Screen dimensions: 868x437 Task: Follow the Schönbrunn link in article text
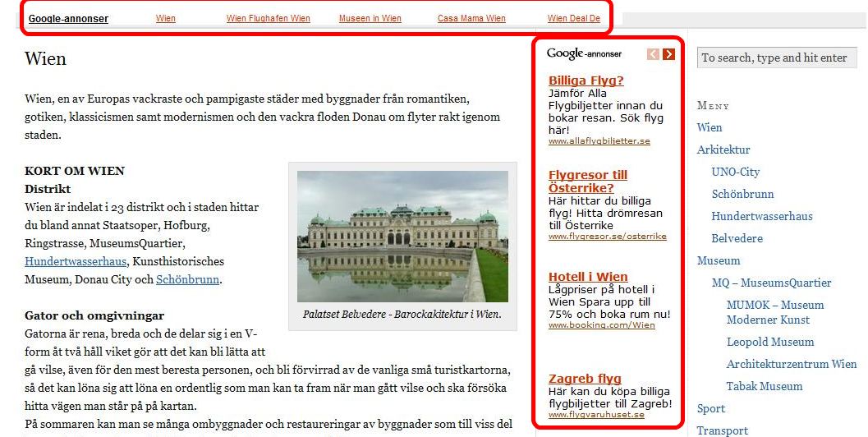(x=188, y=279)
